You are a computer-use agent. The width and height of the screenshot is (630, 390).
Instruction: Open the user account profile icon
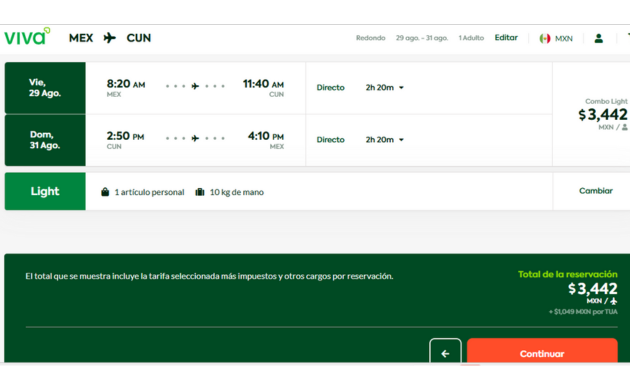click(x=599, y=38)
